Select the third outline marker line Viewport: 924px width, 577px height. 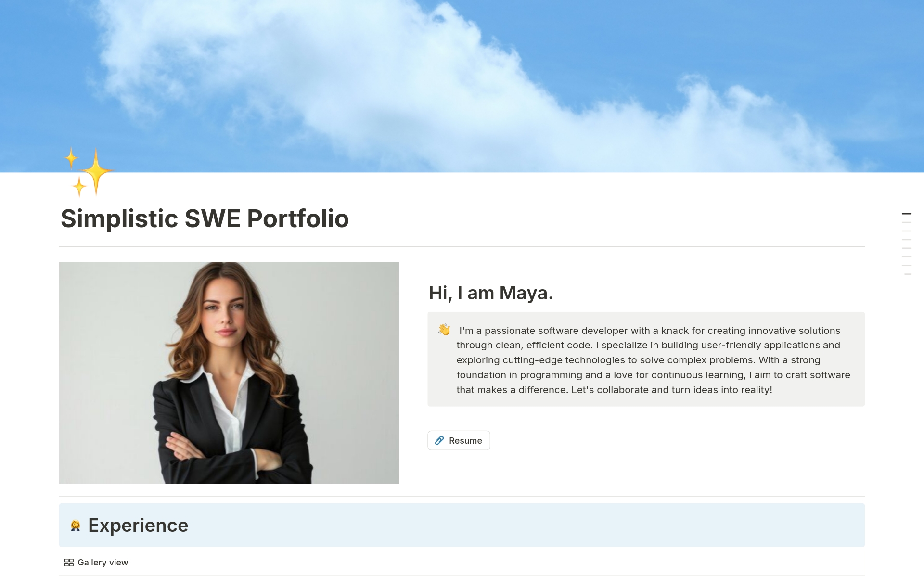click(x=907, y=231)
